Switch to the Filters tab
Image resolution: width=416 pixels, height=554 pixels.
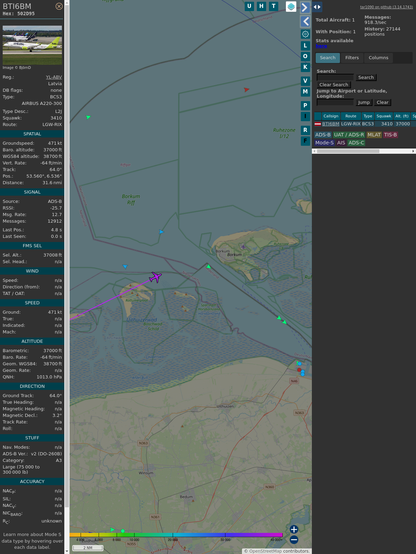(352, 58)
